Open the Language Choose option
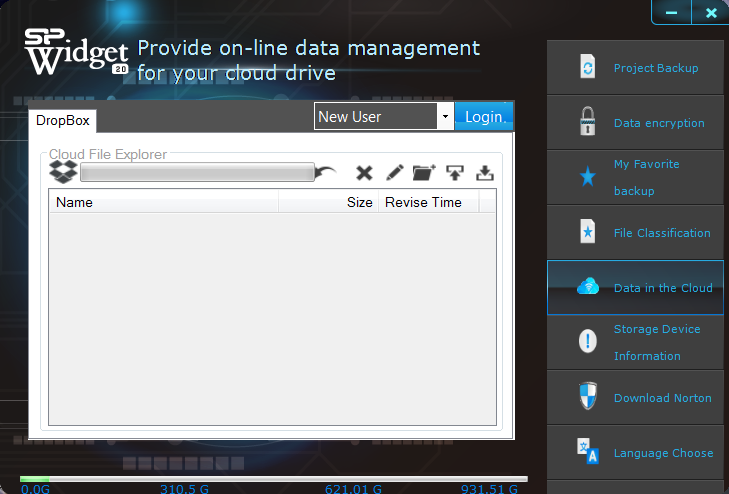The height and width of the screenshot is (494, 729). (635, 452)
